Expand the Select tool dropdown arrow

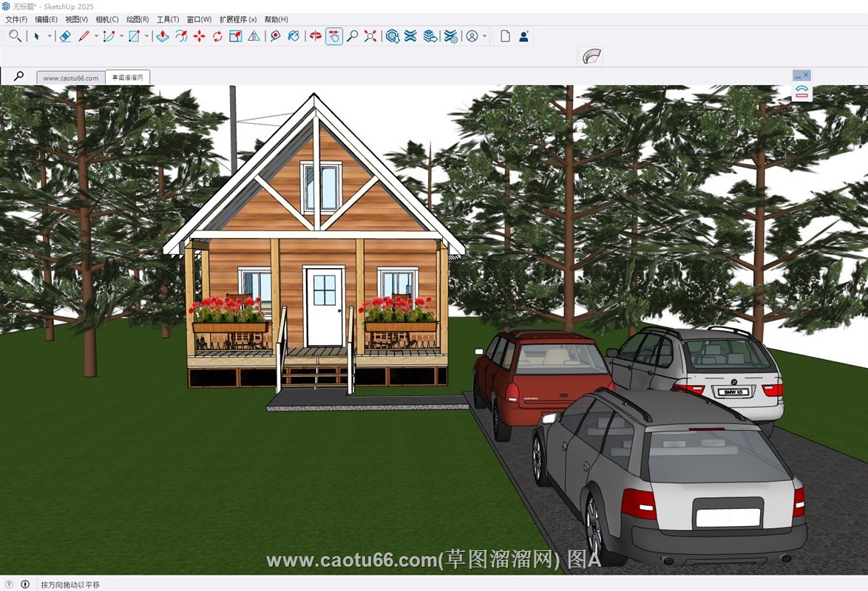(x=50, y=36)
